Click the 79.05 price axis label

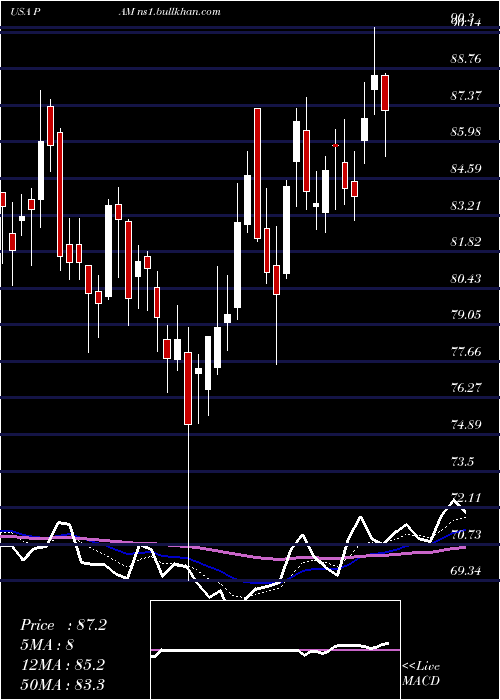pyautogui.click(x=467, y=315)
